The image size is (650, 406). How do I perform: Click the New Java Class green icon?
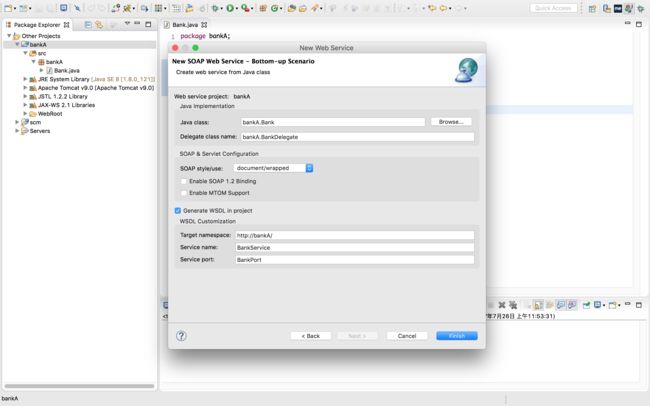tap(274, 8)
